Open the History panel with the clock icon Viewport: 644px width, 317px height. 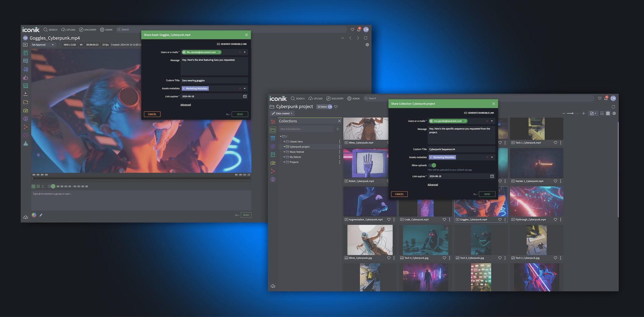click(x=25, y=135)
